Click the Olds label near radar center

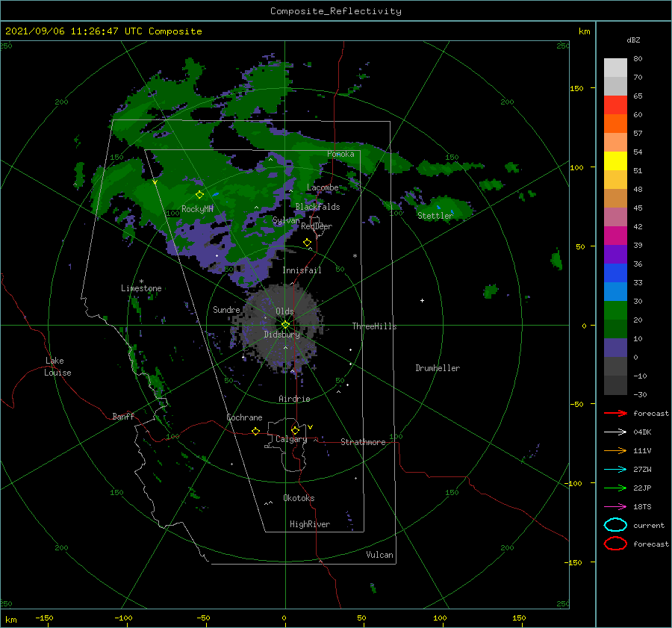pyautogui.click(x=284, y=311)
